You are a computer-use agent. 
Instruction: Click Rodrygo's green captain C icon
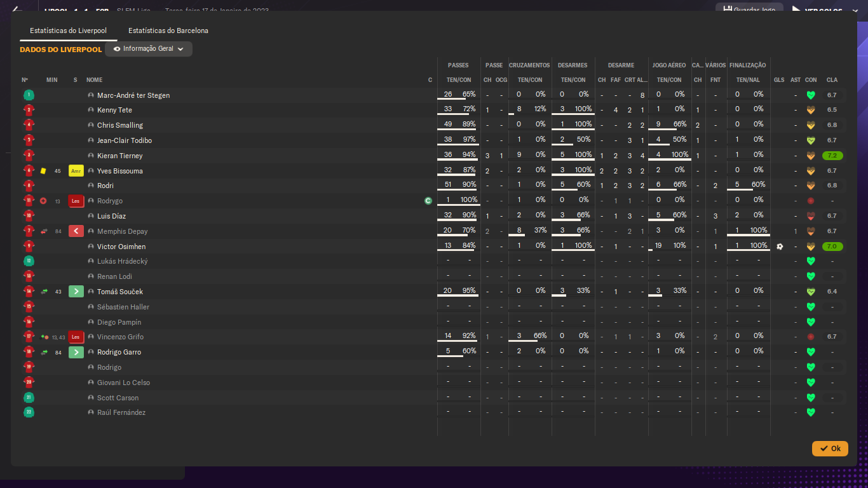(x=428, y=201)
